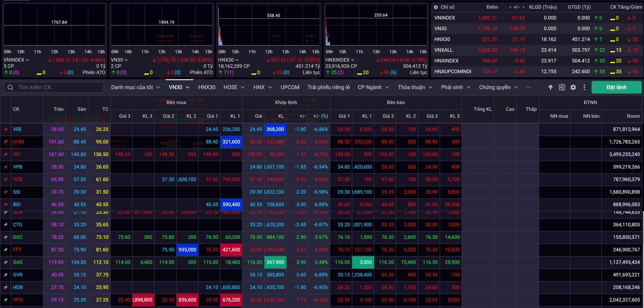Viewport: 644px width, 308px height.
Task: Click the green Đặt lệnh button
Action: 616,87
